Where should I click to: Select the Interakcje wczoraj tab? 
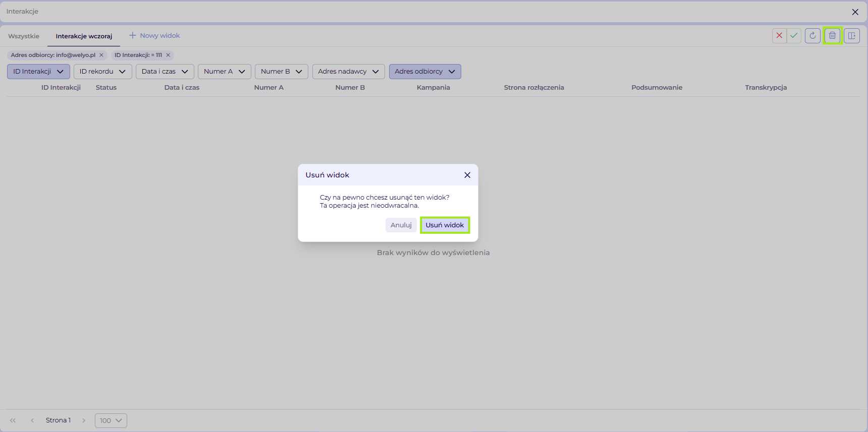pos(84,36)
